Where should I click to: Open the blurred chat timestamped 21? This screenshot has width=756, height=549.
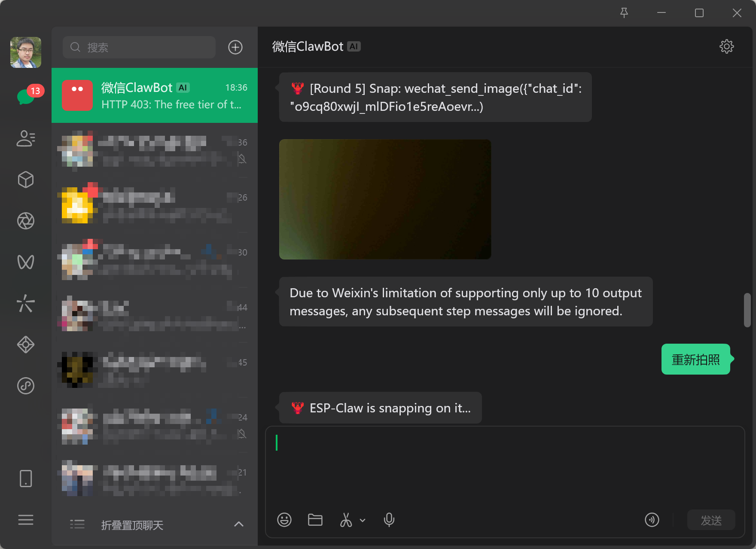click(155, 480)
